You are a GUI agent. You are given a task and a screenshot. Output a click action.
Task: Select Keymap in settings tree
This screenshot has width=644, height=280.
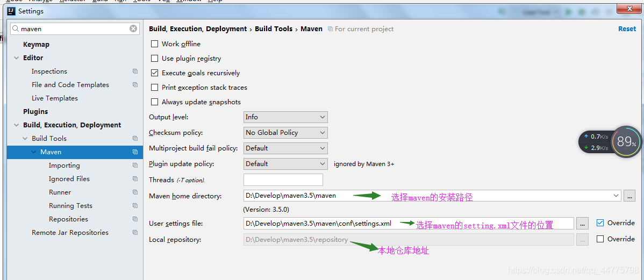click(x=36, y=45)
